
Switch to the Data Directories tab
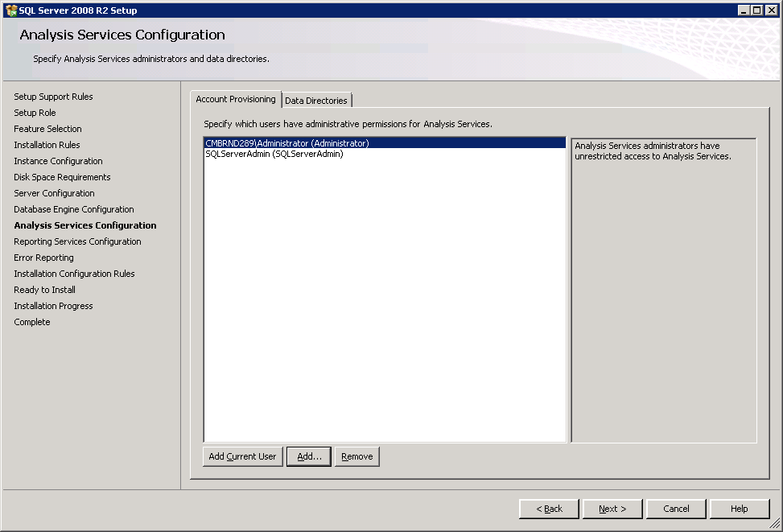click(x=316, y=101)
